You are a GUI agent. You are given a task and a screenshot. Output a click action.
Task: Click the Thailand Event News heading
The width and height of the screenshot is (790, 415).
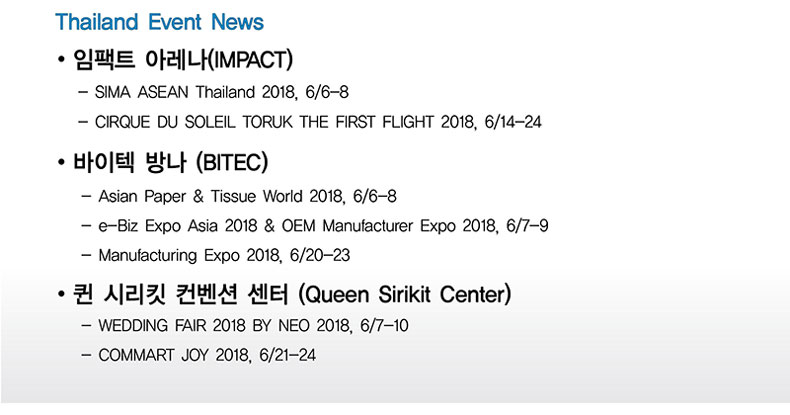pyautogui.click(x=159, y=22)
